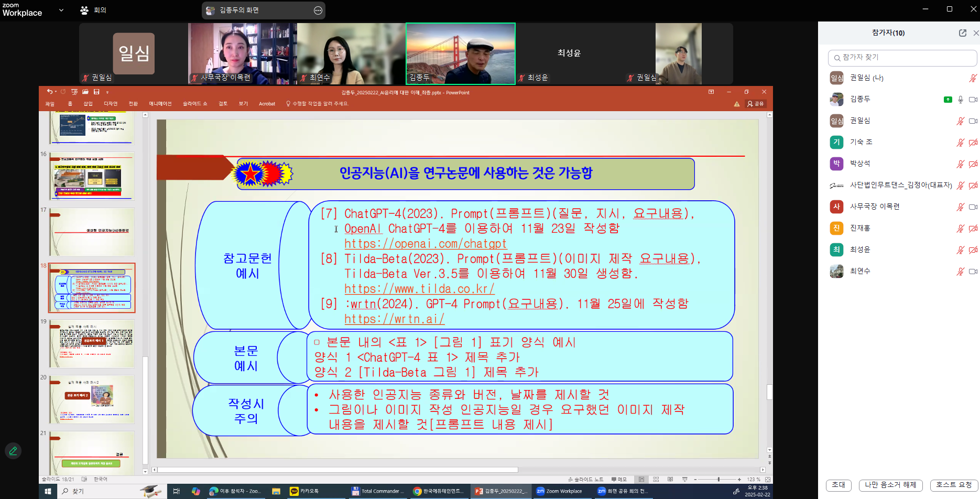Open the https://openai.com/chatgpt link
The height and width of the screenshot is (499, 980).
pyautogui.click(x=426, y=244)
